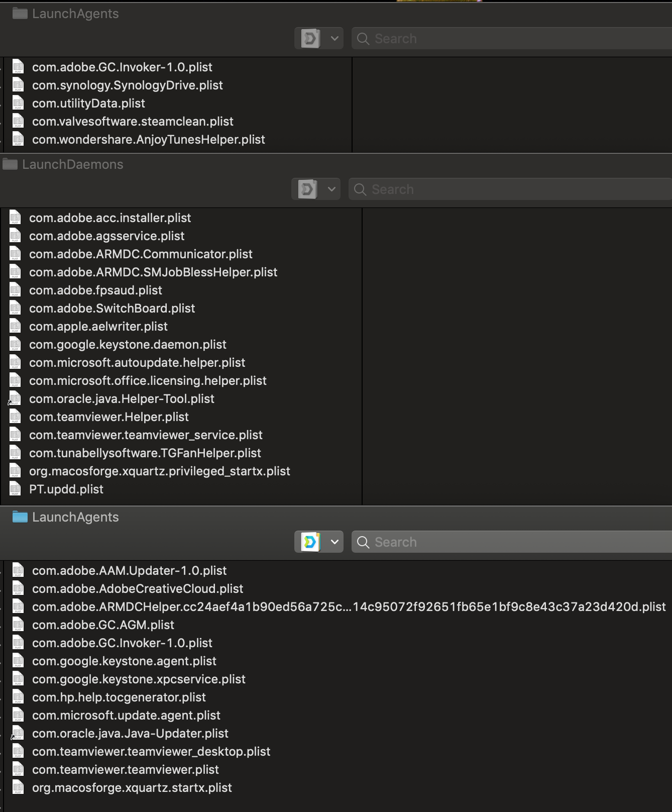Click file name com.teamviewer.Helper.plist
Screen dimensions: 672x812
pos(109,417)
